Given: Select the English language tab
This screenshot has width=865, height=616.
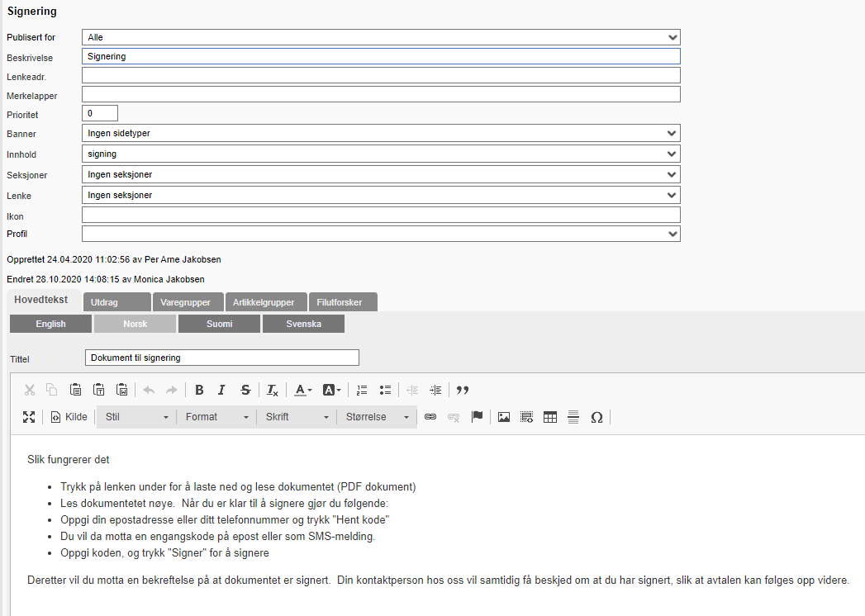Looking at the screenshot, I should (x=50, y=324).
